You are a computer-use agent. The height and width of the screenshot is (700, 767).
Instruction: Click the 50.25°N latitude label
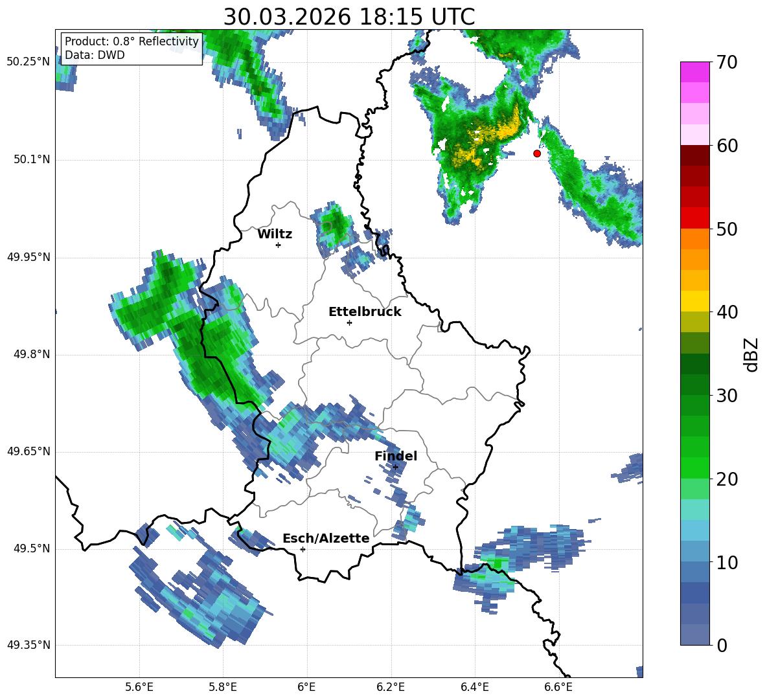point(28,62)
